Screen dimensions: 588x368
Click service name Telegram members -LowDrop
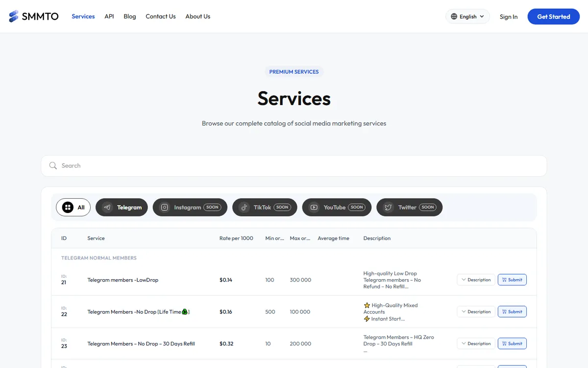coord(123,280)
